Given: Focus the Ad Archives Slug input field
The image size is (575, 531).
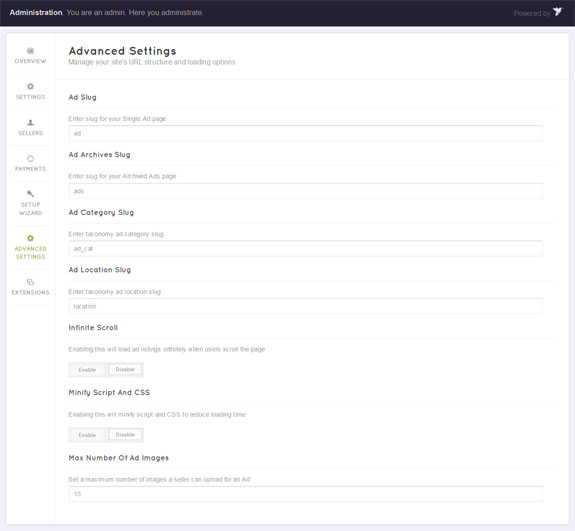Looking at the screenshot, I should pyautogui.click(x=305, y=191).
